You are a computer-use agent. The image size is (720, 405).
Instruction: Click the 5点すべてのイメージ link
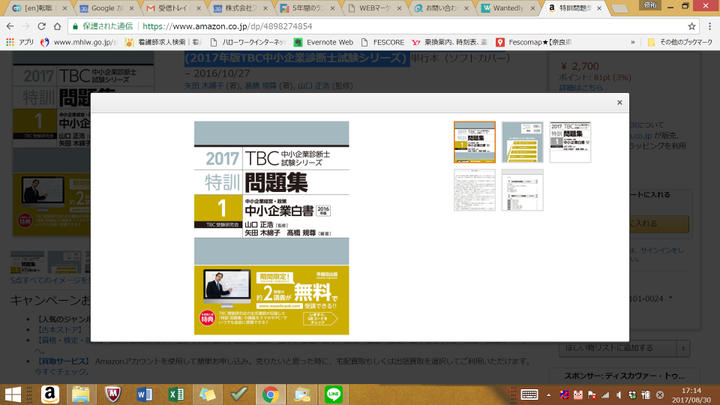coord(51,280)
